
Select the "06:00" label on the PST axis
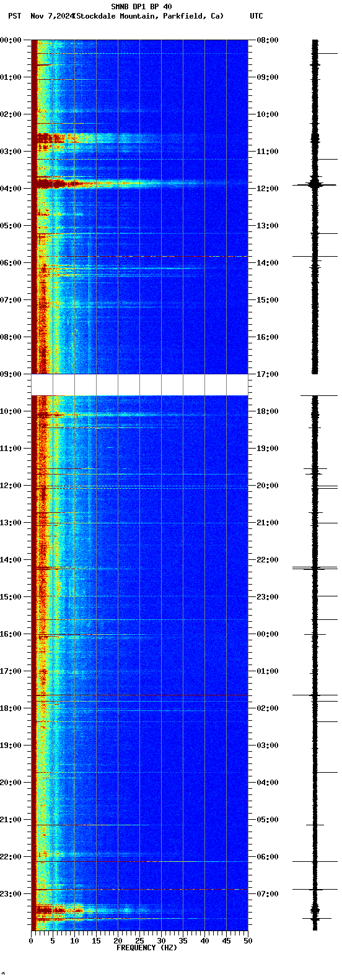(11, 263)
